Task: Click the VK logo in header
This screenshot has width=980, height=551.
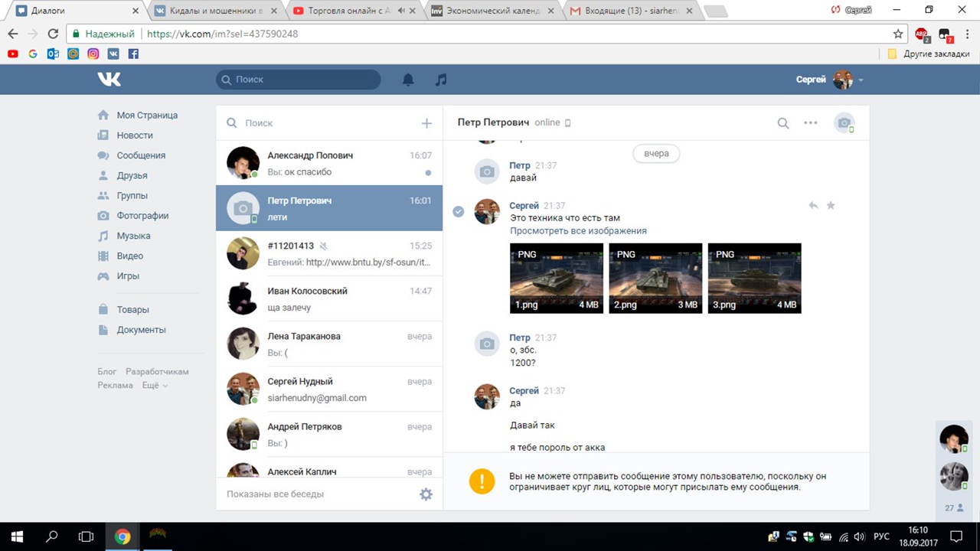Action: click(109, 79)
